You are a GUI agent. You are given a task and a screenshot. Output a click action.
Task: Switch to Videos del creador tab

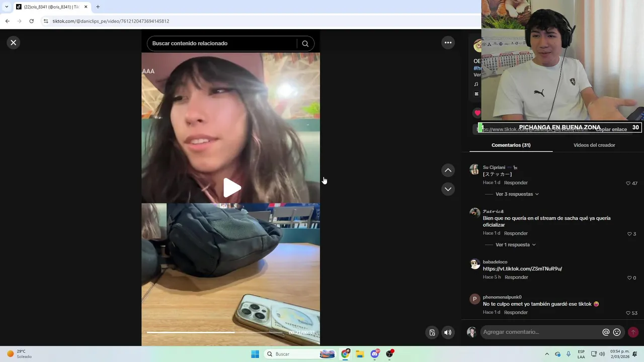[x=594, y=145]
